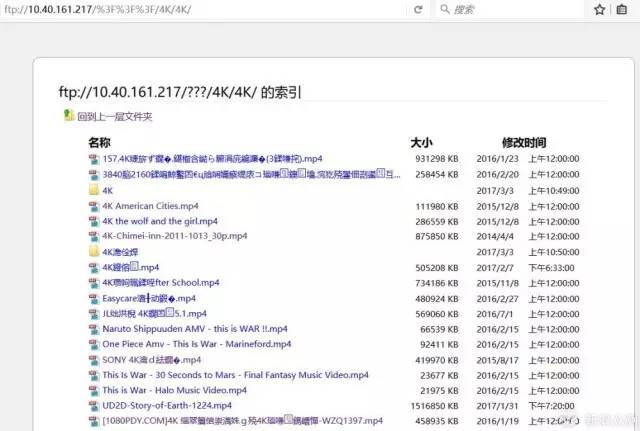Click file icon of 5.1.mp4 row
The height and width of the screenshot is (431, 640).
point(94,314)
